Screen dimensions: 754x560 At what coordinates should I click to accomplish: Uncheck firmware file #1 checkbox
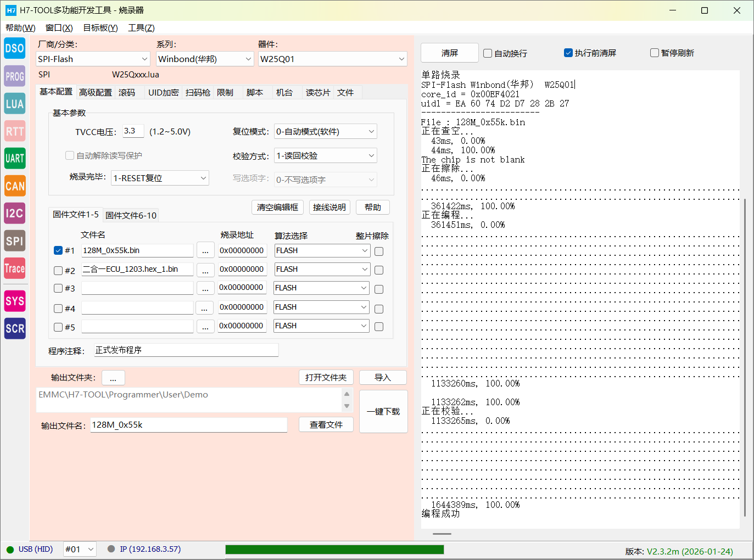pos(58,250)
